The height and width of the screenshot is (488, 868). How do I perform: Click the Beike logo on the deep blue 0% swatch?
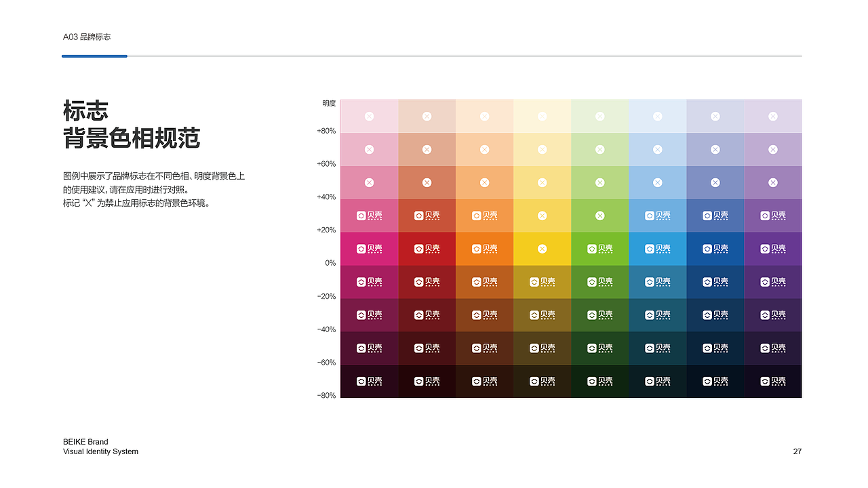pos(715,249)
